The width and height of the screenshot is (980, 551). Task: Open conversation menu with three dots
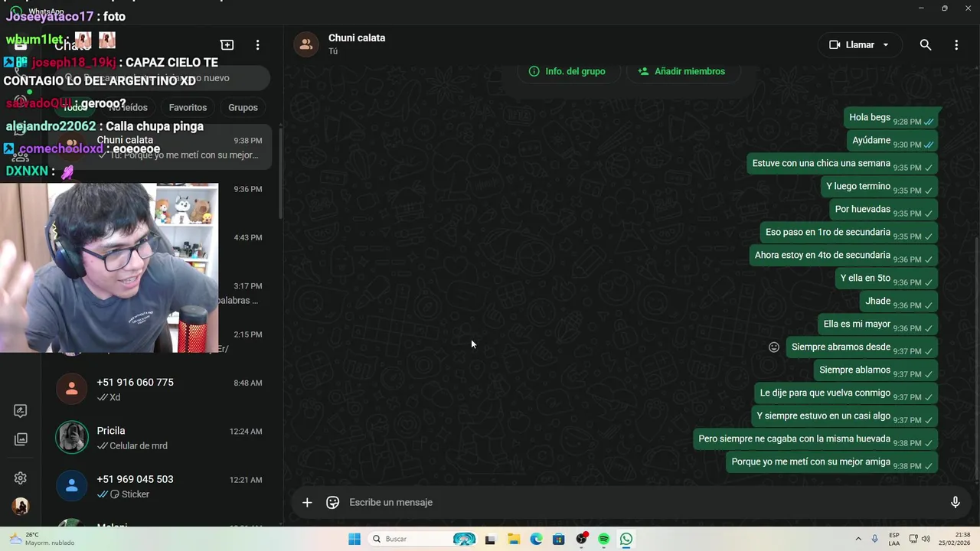tap(956, 44)
